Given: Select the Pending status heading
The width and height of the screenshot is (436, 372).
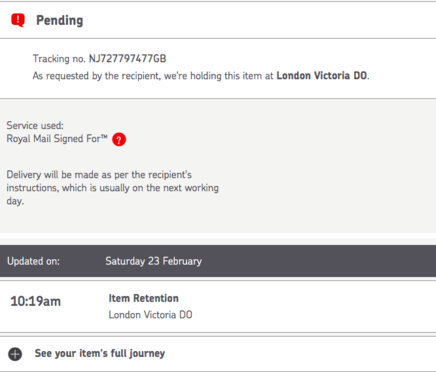Looking at the screenshot, I should pyautogui.click(x=60, y=21).
